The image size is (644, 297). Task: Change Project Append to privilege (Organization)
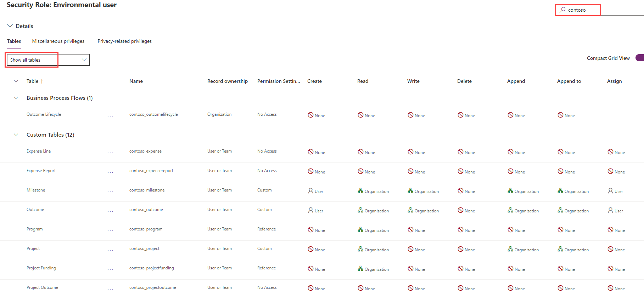[x=573, y=250]
